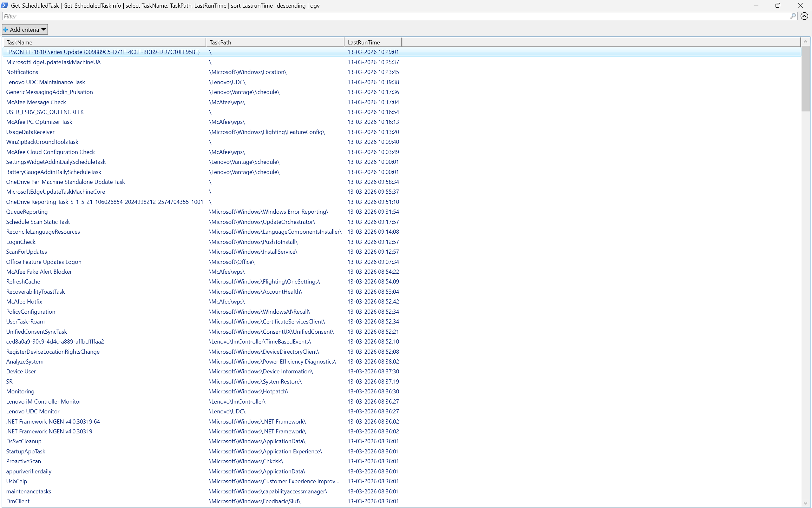Select Lenovo UDC Maintainance Task
812x508 pixels.
click(x=402, y=82)
